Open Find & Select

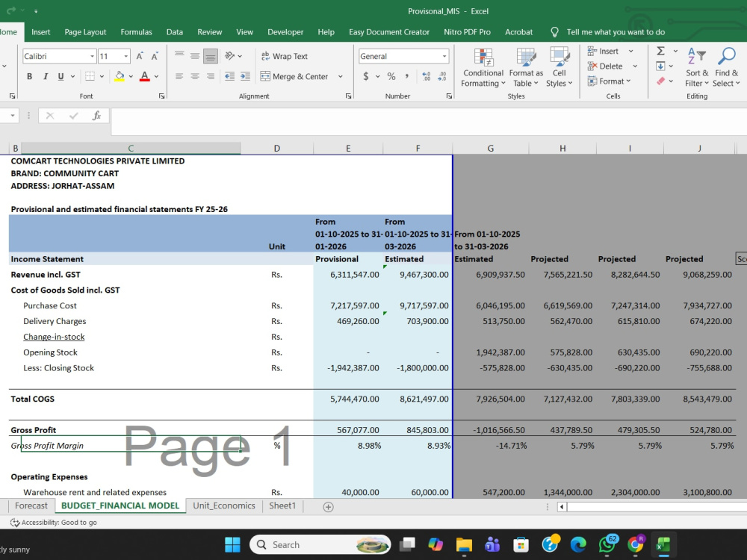tap(727, 68)
